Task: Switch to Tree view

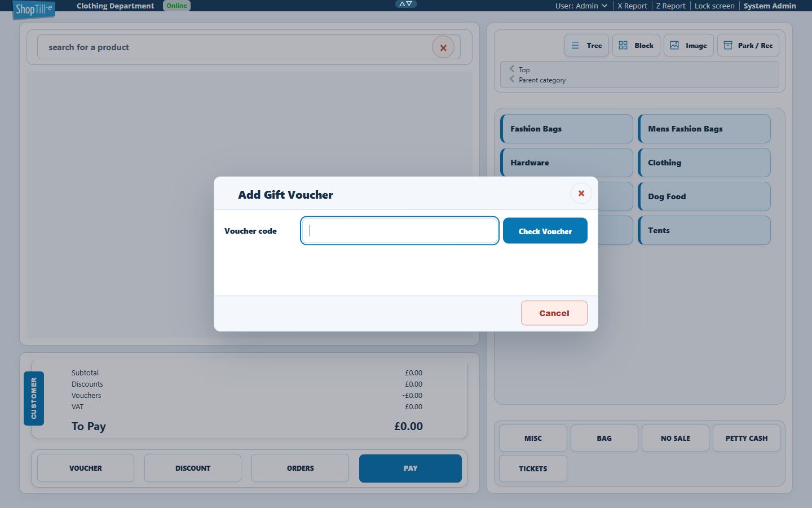Action: (x=586, y=45)
